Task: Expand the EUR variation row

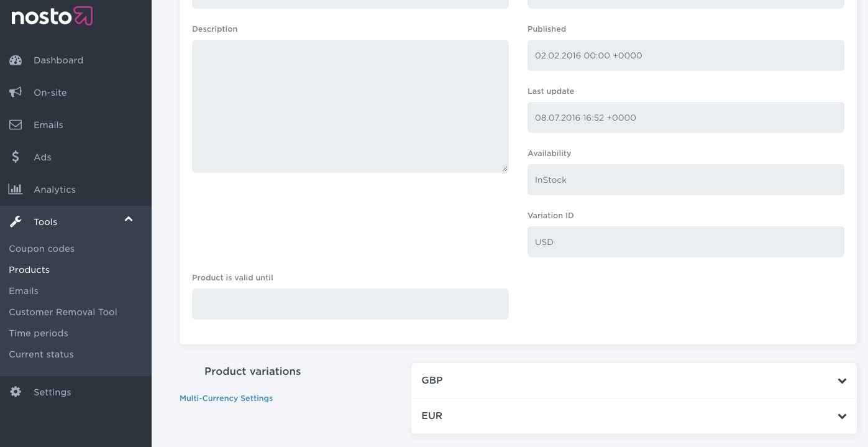Action: (842, 417)
